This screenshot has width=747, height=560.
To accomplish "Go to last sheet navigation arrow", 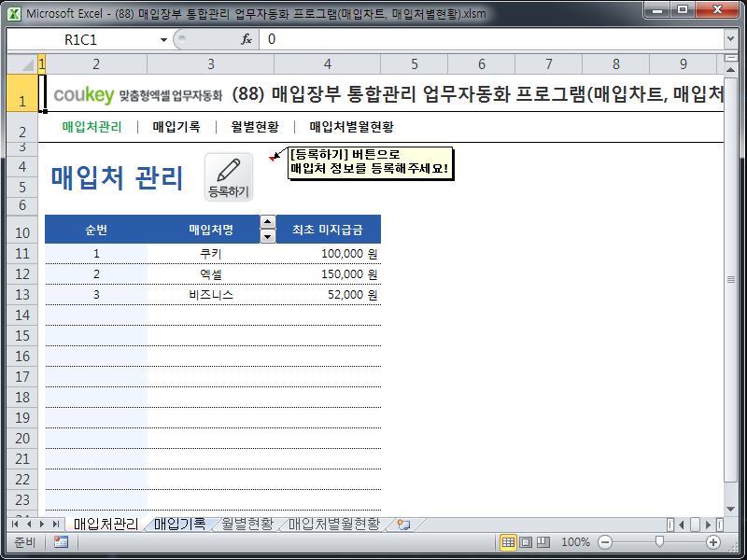I will pos(56,525).
